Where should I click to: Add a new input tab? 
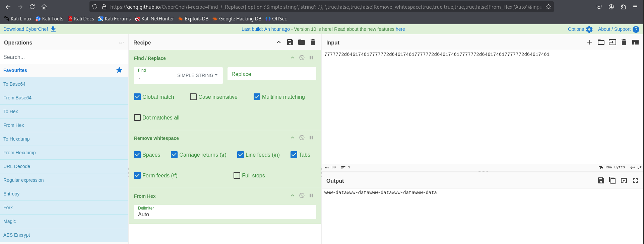point(590,42)
